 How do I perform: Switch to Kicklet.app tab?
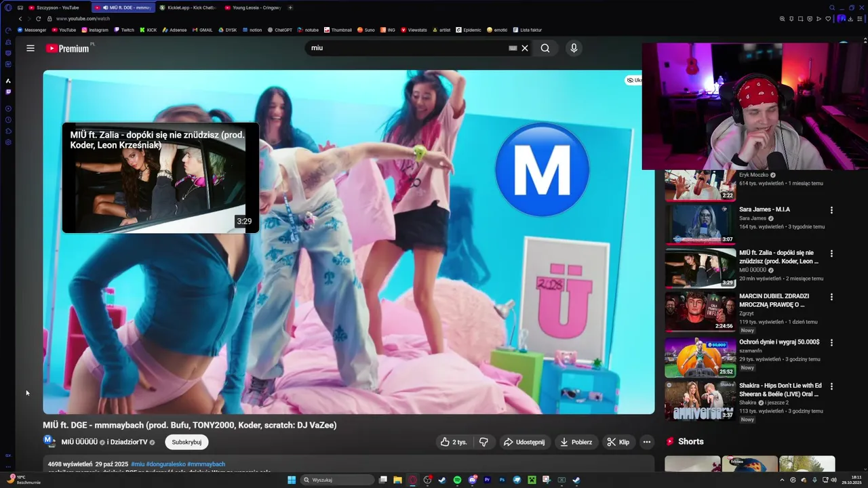[188, 7]
